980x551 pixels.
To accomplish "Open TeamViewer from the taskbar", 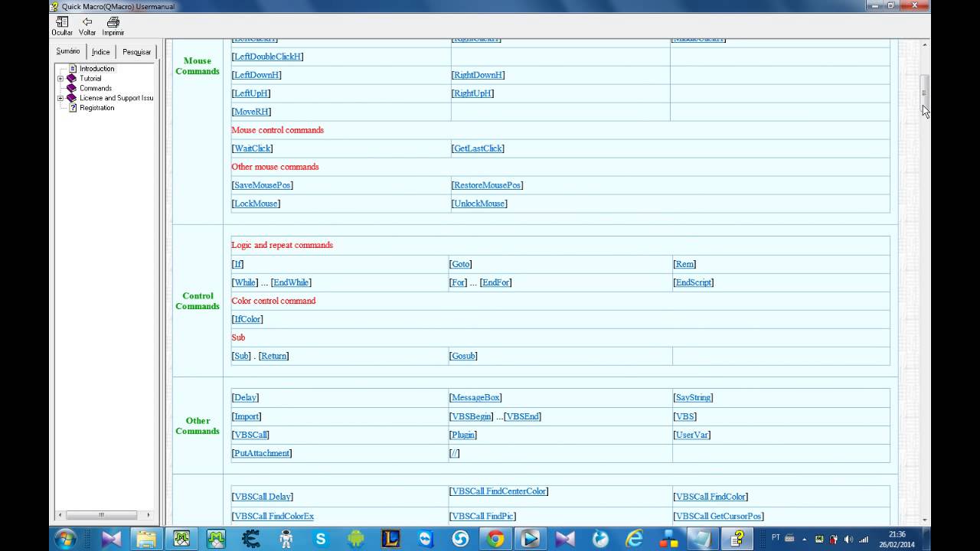I will click(426, 539).
